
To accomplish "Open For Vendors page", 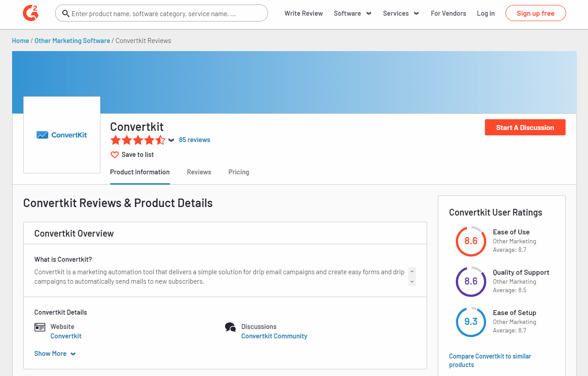I will click(448, 13).
